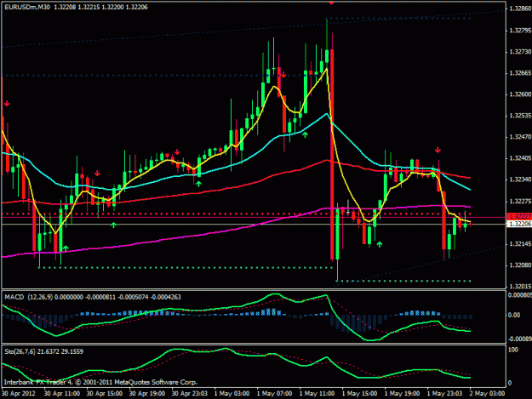532x399 pixels.
Task: Click the 1 May 11:00 time label
Action: (x=317, y=394)
